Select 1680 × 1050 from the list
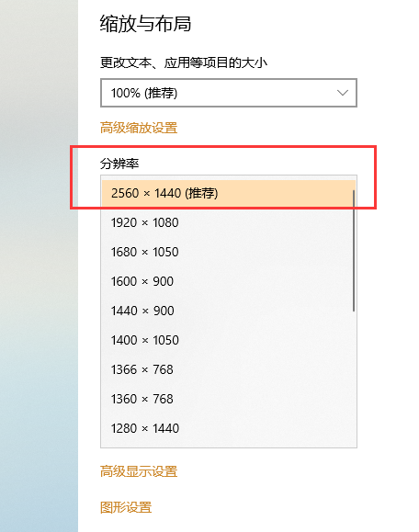The image size is (419, 532). 229,252
